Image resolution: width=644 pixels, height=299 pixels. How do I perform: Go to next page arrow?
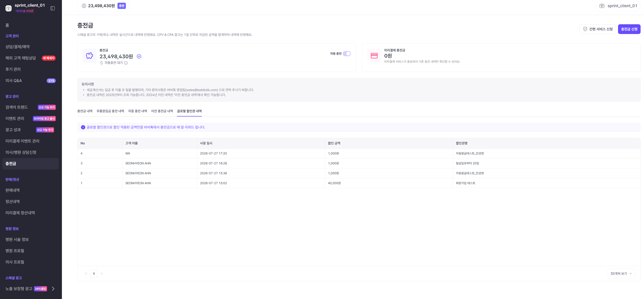(102, 274)
